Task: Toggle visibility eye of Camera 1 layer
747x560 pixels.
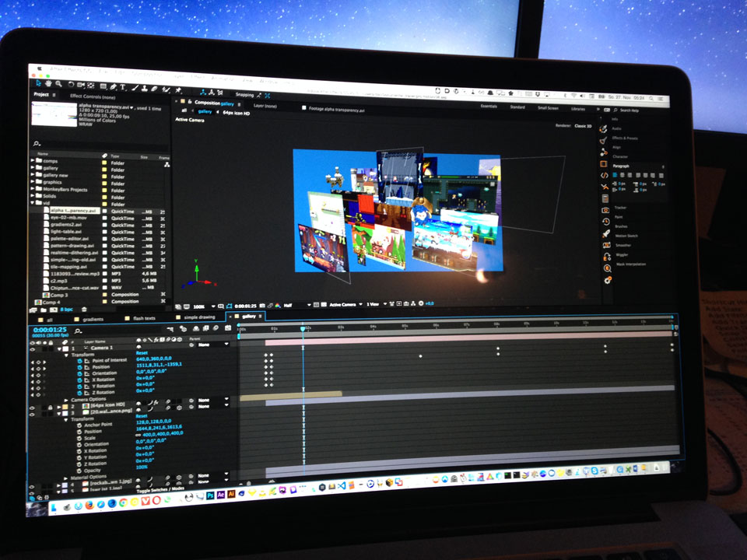Action: coord(32,348)
